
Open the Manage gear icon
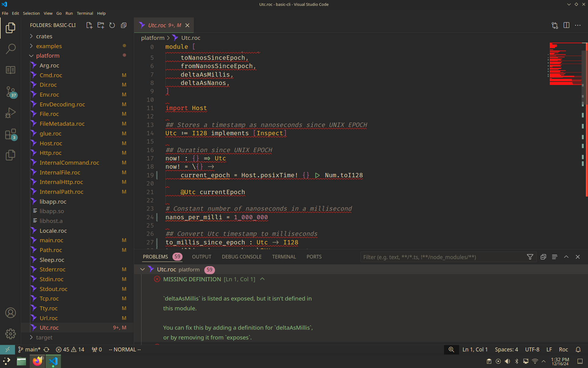coord(10,334)
